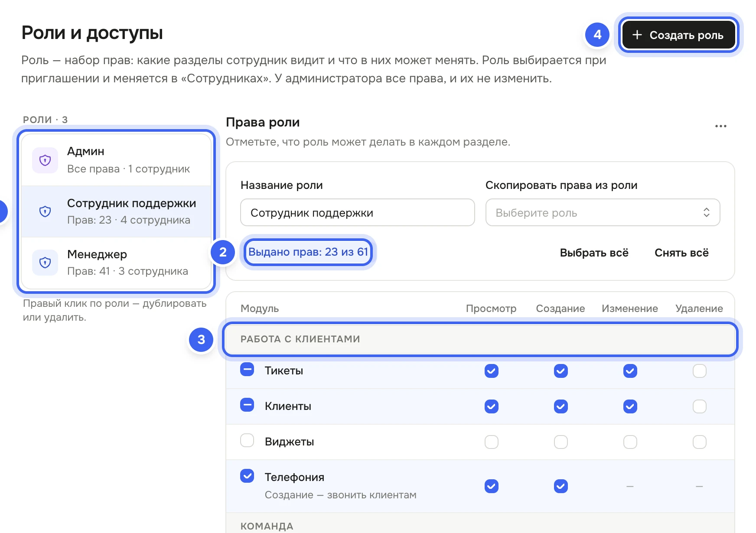Toggle the Телефония row master checkbox
The width and height of the screenshot is (756, 533).
click(x=247, y=476)
